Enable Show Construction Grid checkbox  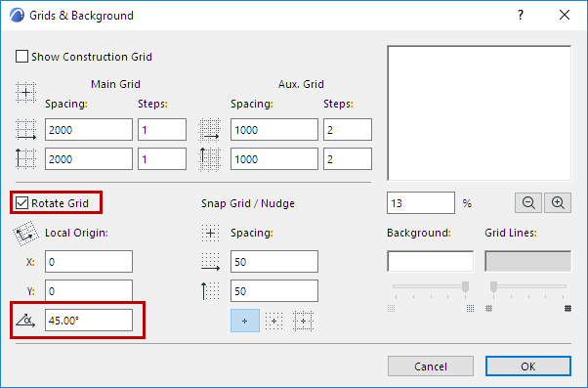click(21, 57)
